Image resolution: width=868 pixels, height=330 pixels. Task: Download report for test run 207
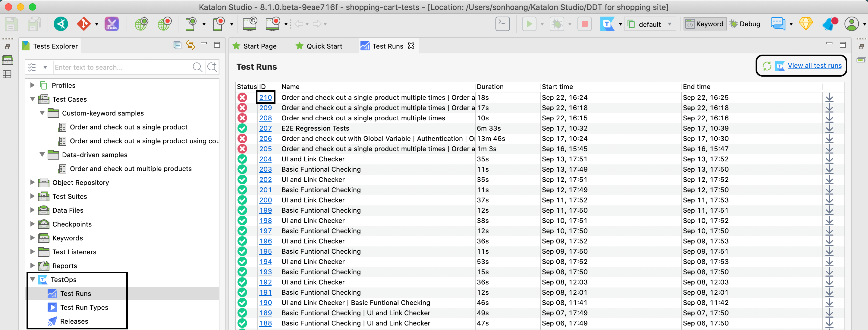(829, 129)
